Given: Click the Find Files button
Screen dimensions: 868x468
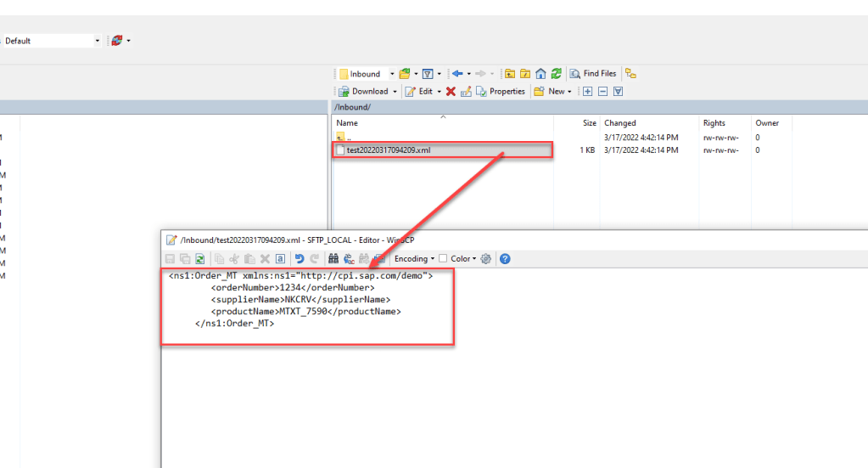Looking at the screenshot, I should click(593, 74).
